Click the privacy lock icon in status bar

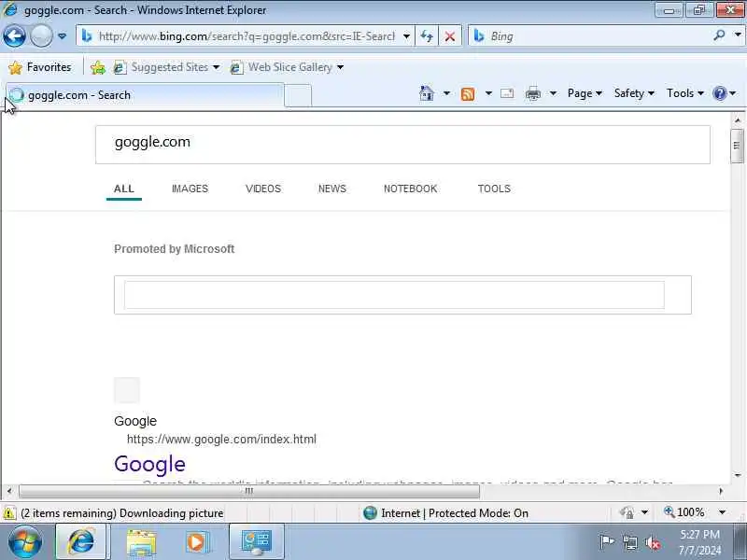point(626,512)
